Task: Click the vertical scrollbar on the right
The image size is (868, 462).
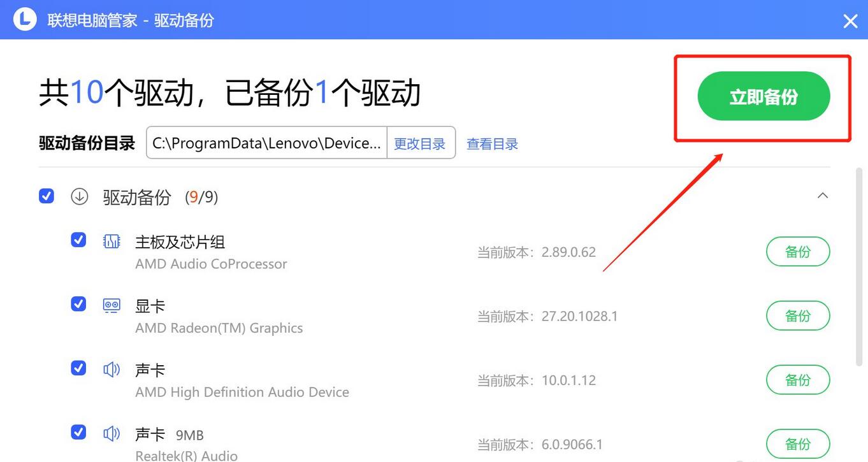Action: coord(859,268)
